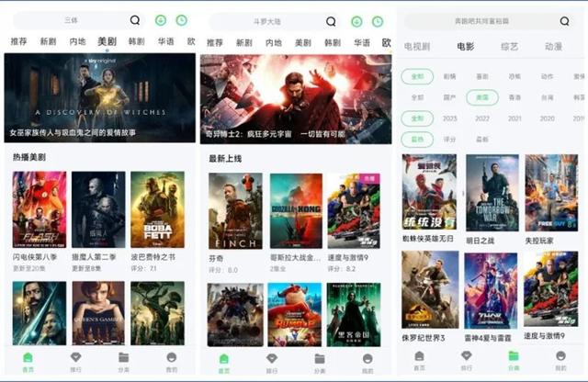The width and height of the screenshot is (588, 382).
Task: Select 内地 tab on the left screen
Action: tap(77, 40)
